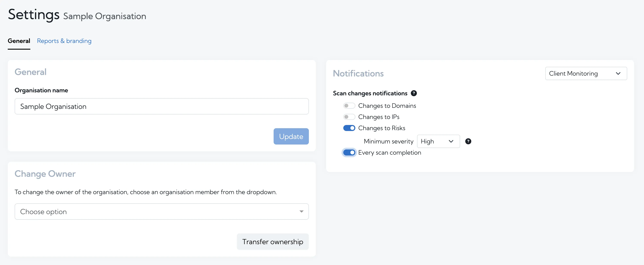
Task: Click help icon next to Minimum severity
Action: tap(468, 142)
